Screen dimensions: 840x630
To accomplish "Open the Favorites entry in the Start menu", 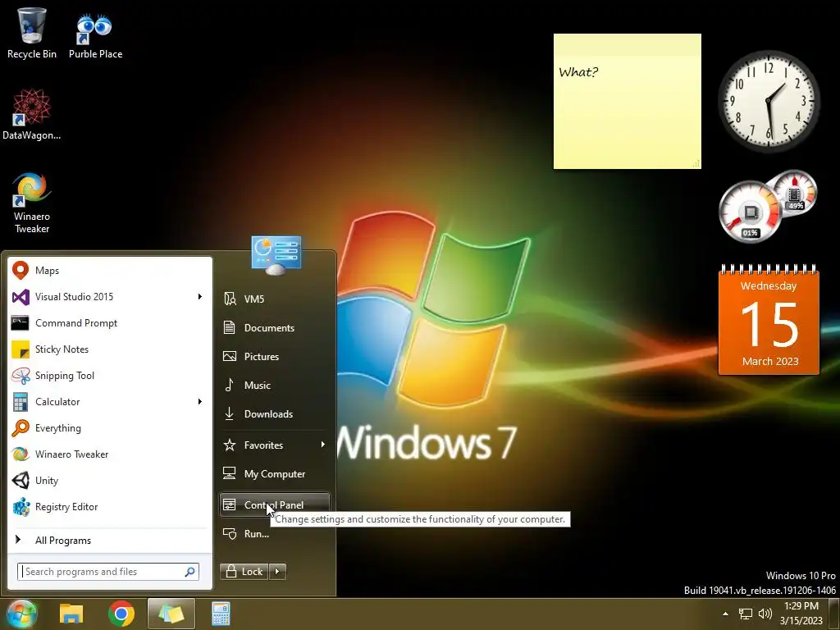I will click(274, 445).
